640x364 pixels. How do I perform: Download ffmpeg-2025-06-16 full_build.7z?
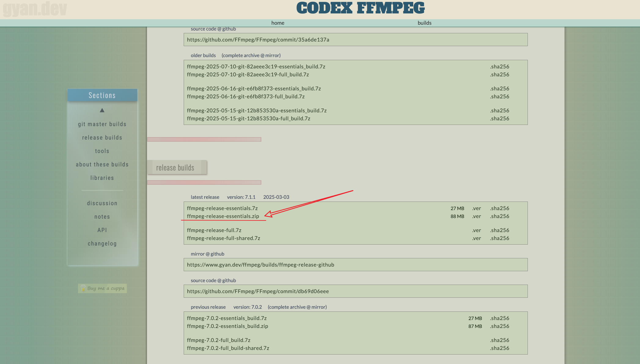[246, 96]
